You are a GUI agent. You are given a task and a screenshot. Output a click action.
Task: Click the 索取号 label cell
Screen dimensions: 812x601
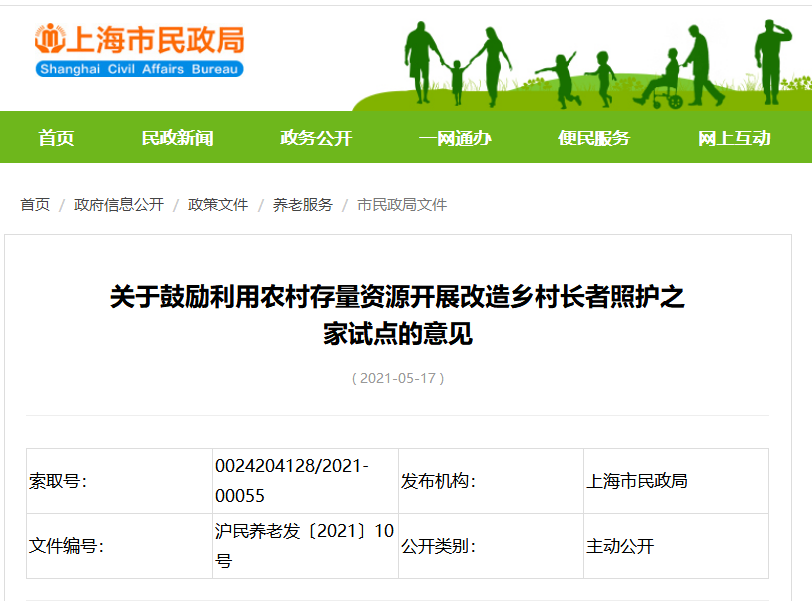click(x=119, y=481)
